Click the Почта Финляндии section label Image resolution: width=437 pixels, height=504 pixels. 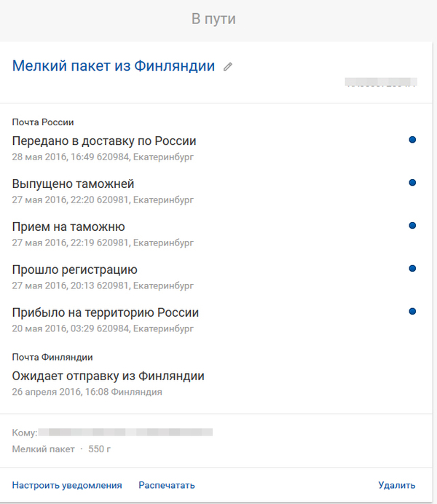click(x=52, y=358)
